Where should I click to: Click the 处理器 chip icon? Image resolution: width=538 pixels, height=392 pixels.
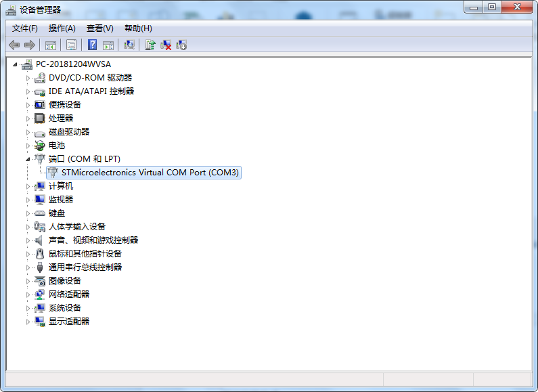tap(40, 118)
